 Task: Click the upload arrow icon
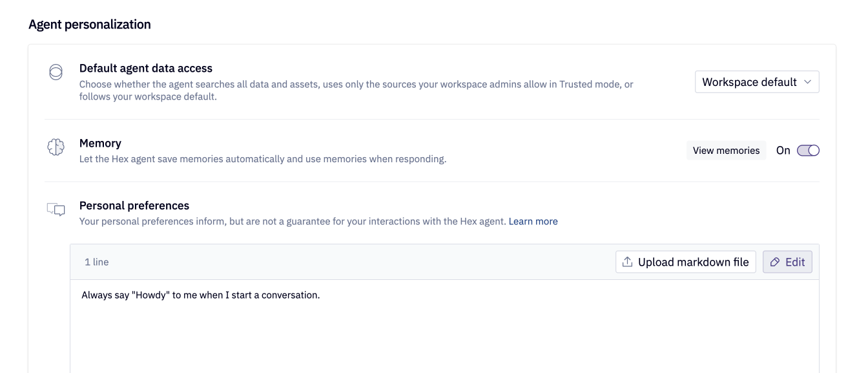tap(627, 262)
